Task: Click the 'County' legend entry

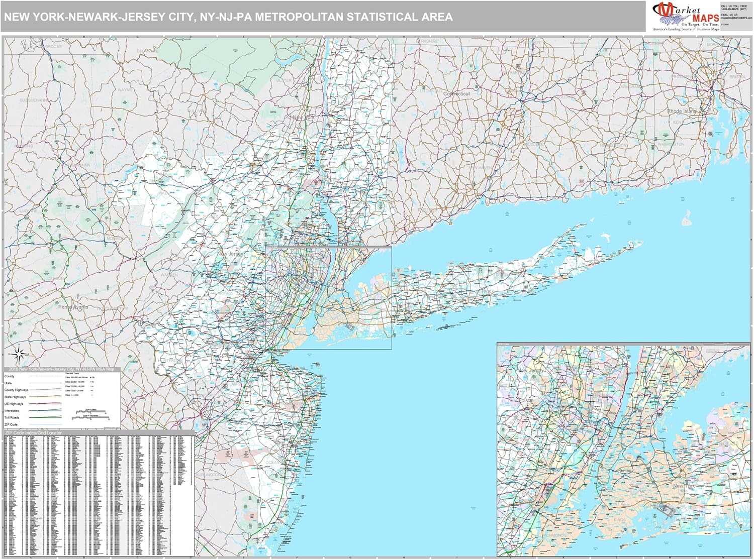Action: [10, 376]
